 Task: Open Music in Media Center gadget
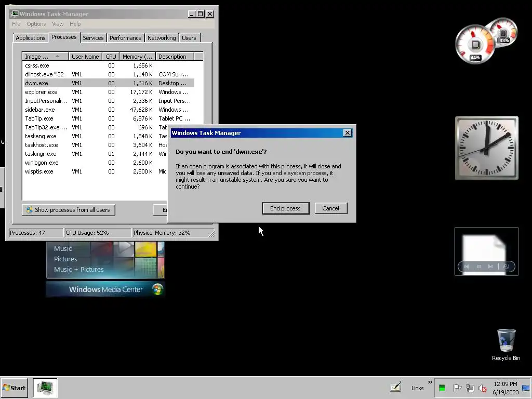pos(63,249)
